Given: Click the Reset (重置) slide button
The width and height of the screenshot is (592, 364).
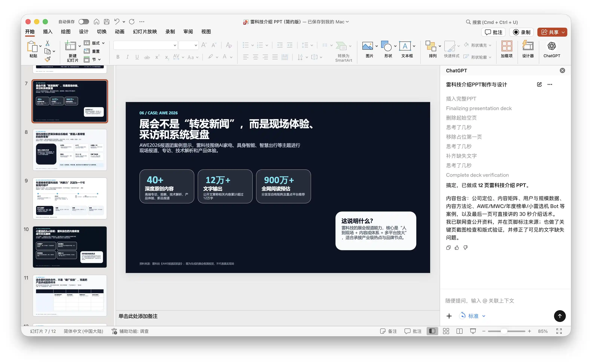Looking at the screenshot, I should 92,51.
